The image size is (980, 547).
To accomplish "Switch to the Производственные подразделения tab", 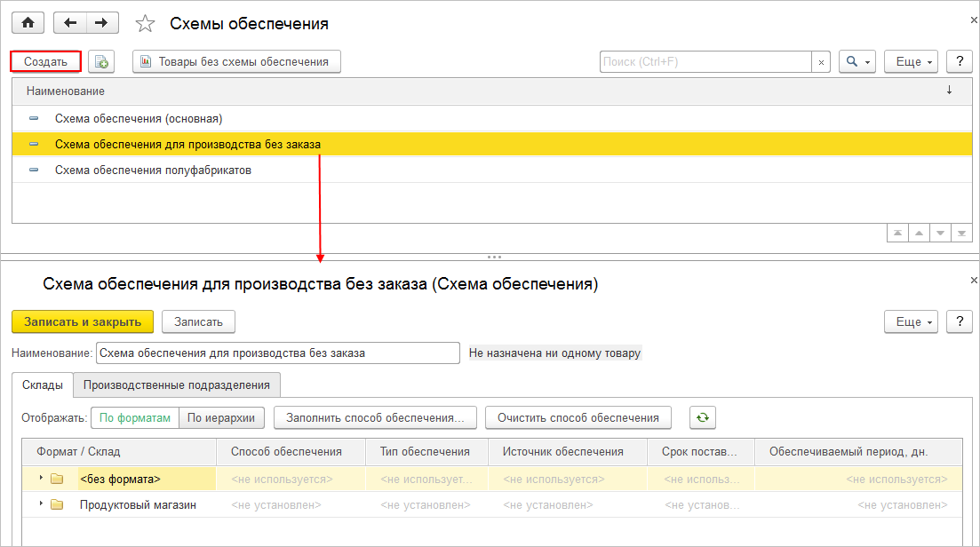I will (177, 384).
